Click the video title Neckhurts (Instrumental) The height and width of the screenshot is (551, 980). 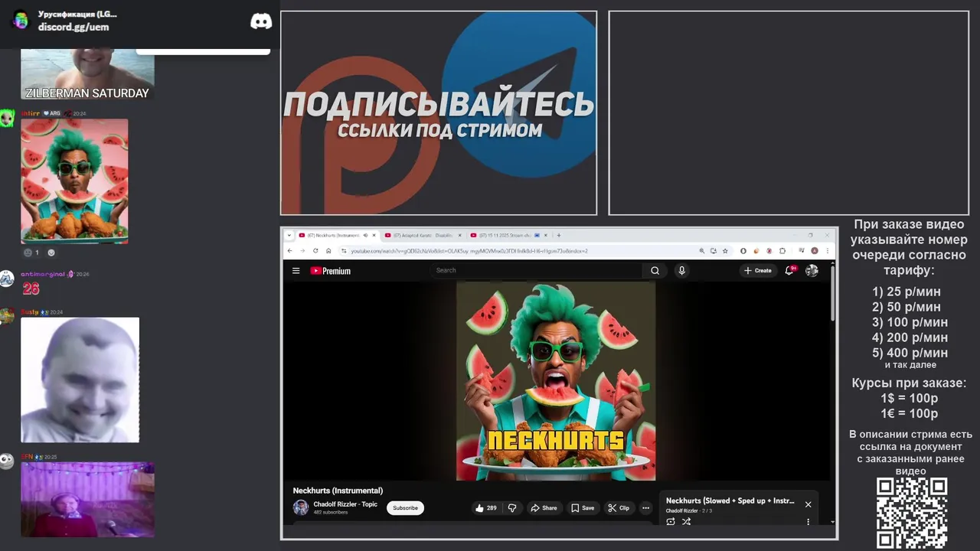click(x=338, y=491)
